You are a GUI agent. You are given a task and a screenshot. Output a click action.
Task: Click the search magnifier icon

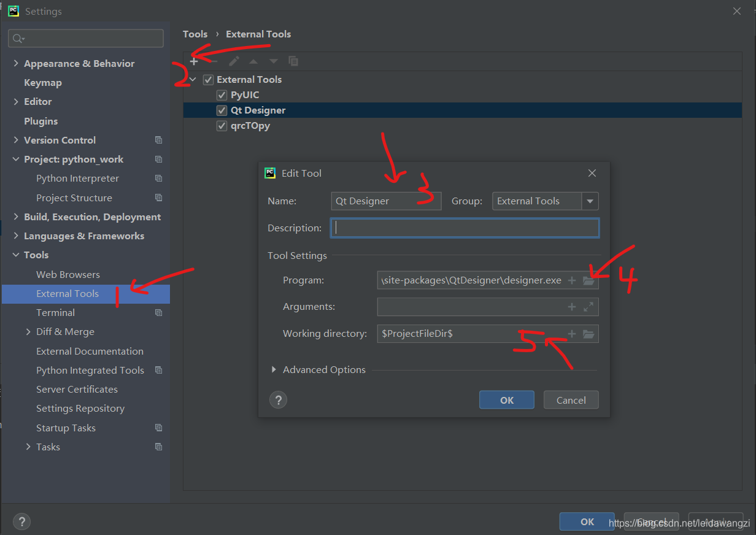18,39
